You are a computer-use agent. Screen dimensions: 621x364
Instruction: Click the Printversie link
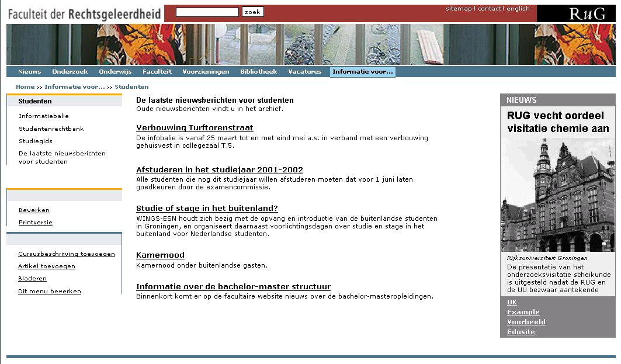(36, 223)
